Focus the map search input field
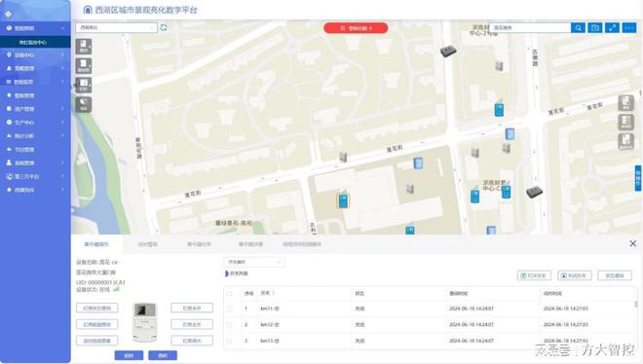Image resolution: width=643 pixels, height=364 pixels. pyautogui.click(x=530, y=28)
